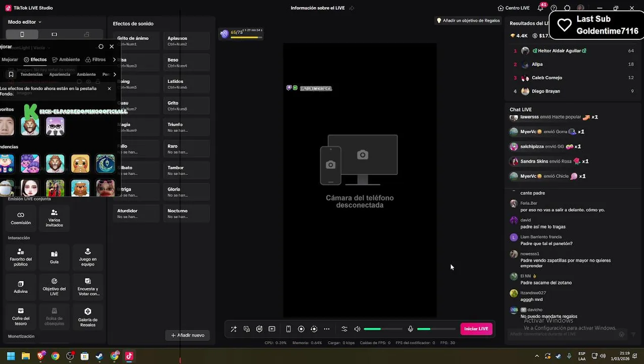644x364 pixels.
Task: Open Encuesta y Votar
Action: [87, 287]
